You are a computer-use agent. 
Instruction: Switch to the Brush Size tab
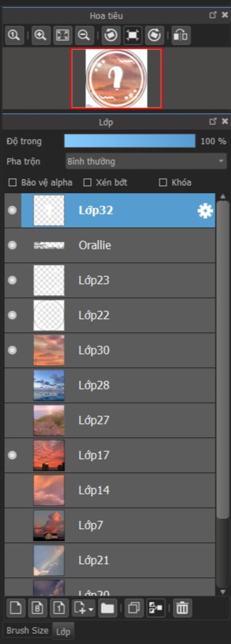coord(28,630)
